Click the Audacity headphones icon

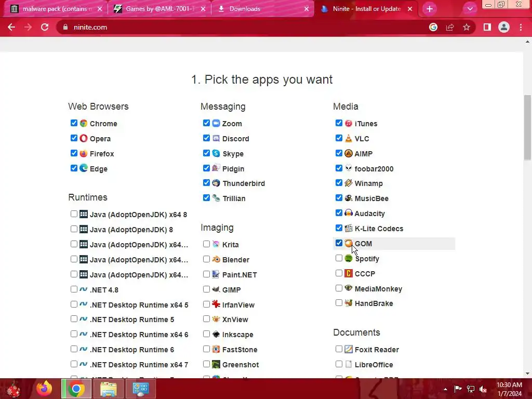[349, 213]
